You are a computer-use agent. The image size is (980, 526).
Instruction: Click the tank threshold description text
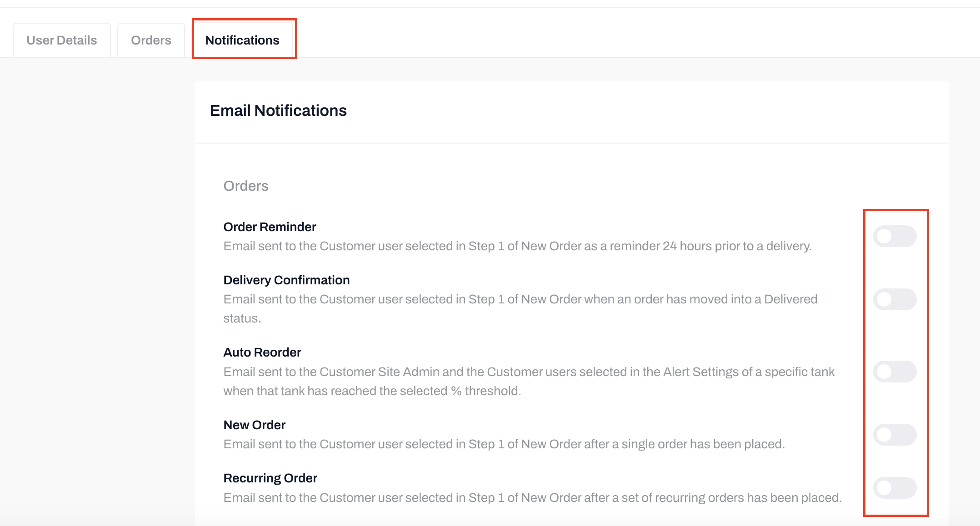point(529,372)
